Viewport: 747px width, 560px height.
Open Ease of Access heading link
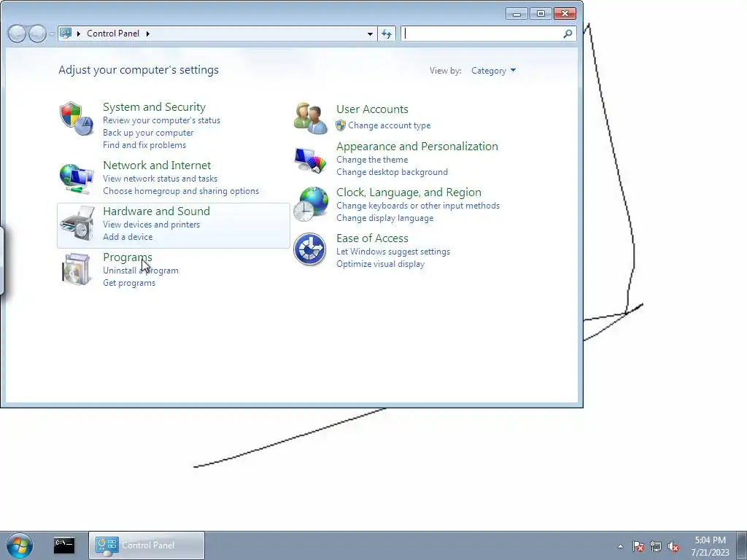coord(372,238)
